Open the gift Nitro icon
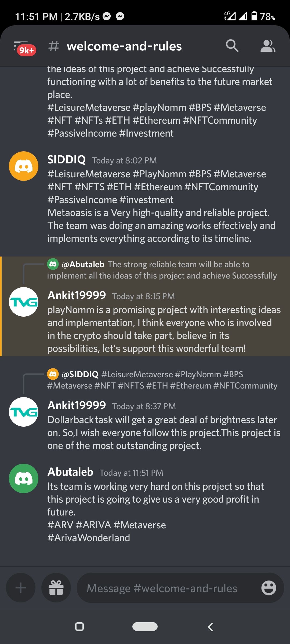Image resolution: width=290 pixels, height=644 pixels. click(56, 588)
